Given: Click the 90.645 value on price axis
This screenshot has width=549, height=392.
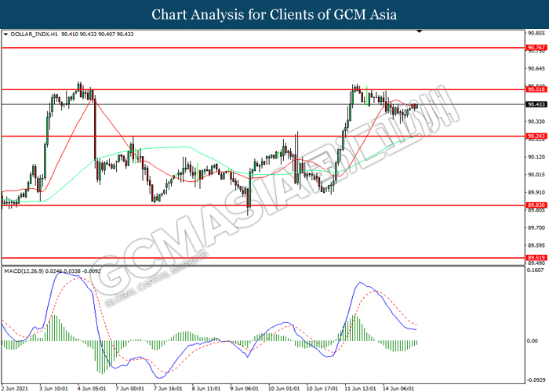Looking at the screenshot, I should [536, 69].
